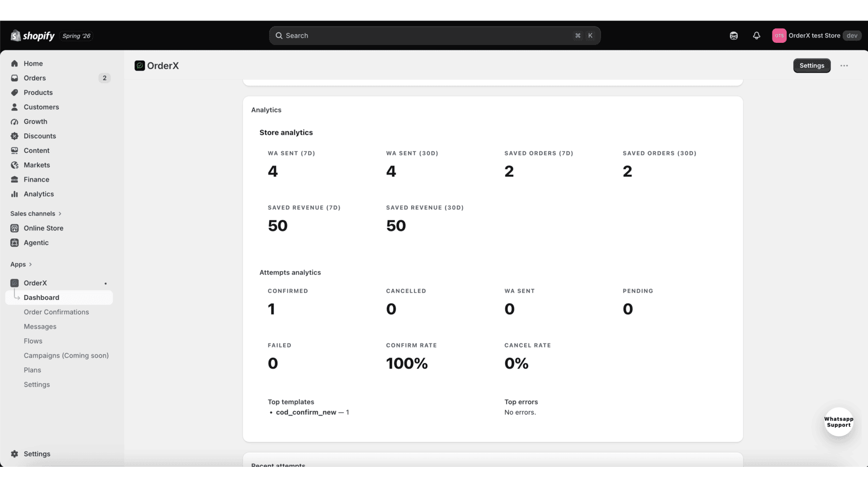Click the Discounts badge icon
The image size is (868, 488).
point(15,136)
